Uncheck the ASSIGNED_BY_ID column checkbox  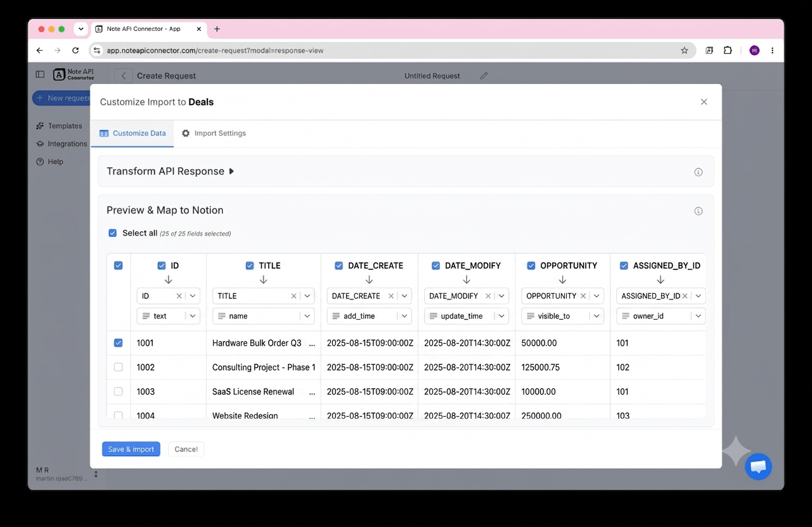click(x=624, y=266)
